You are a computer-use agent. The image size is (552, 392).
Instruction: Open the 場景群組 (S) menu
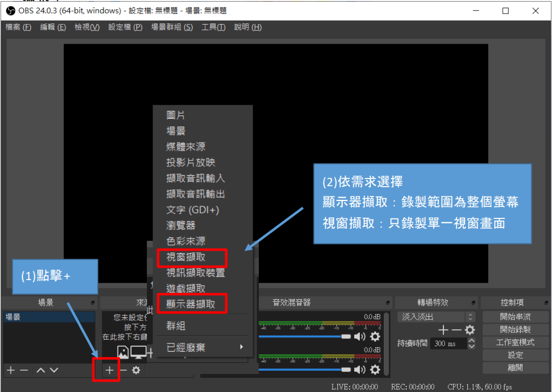click(x=172, y=27)
